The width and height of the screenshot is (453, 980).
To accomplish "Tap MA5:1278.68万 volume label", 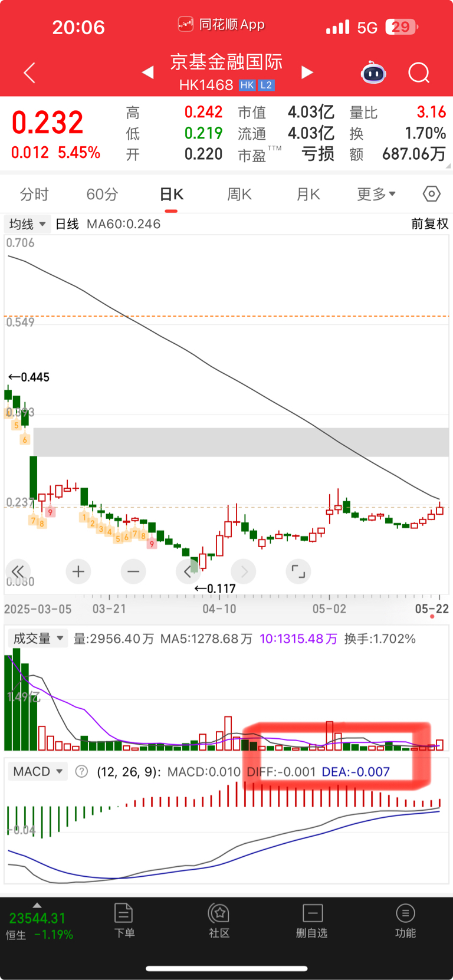I will coord(206,639).
